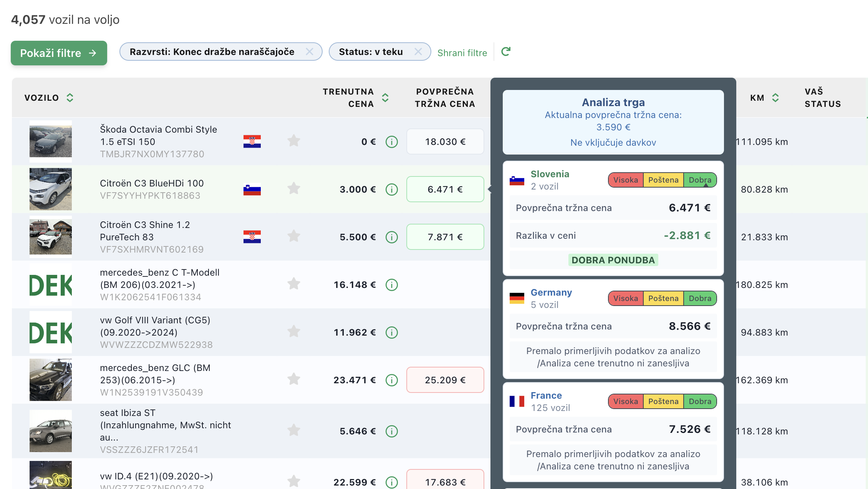Sort by Trenutna cena column arrows
The image size is (868, 489).
(385, 98)
